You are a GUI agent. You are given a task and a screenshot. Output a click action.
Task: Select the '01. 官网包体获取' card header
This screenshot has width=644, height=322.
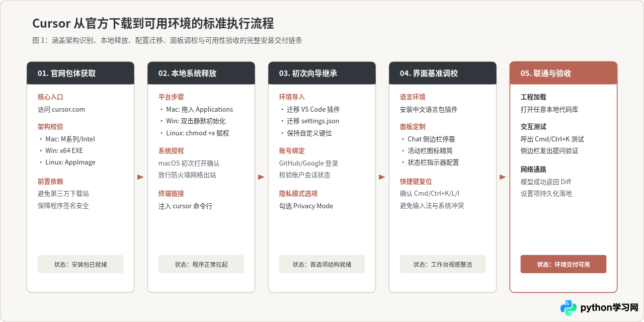click(x=80, y=73)
